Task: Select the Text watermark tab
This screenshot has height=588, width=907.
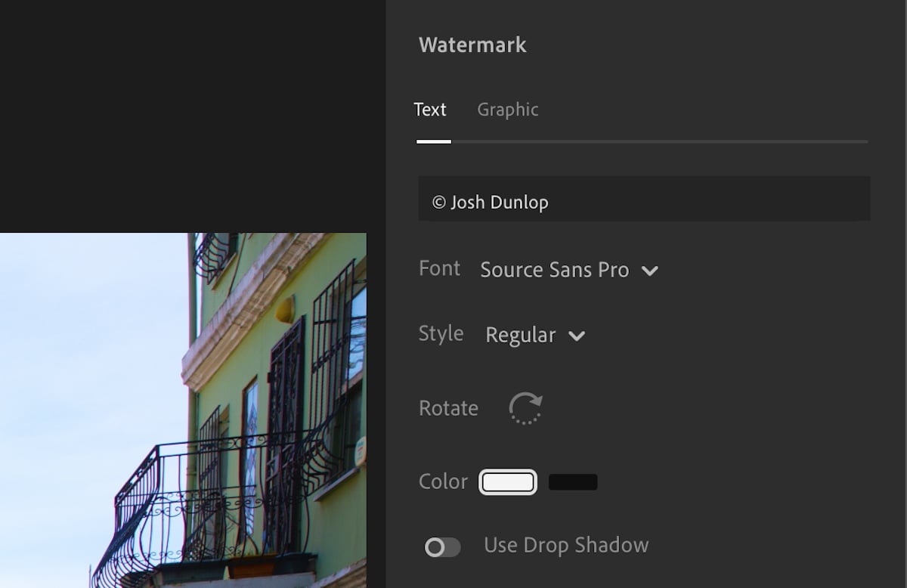Action: 430,110
